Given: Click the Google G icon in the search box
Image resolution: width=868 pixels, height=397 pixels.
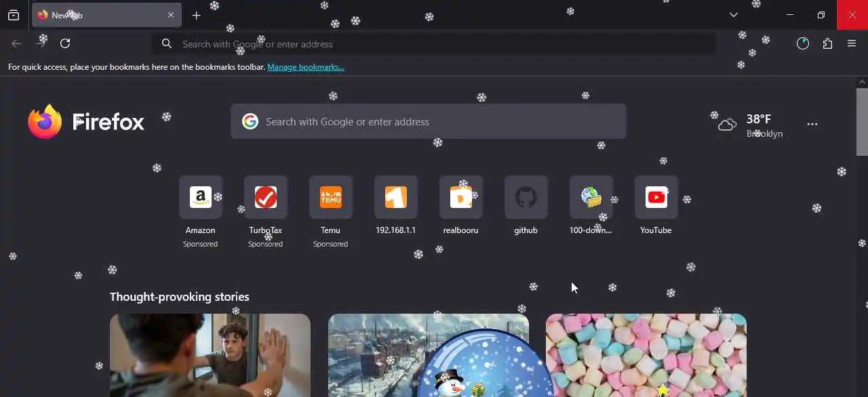Looking at the screenshot, I should coord(250,121).
